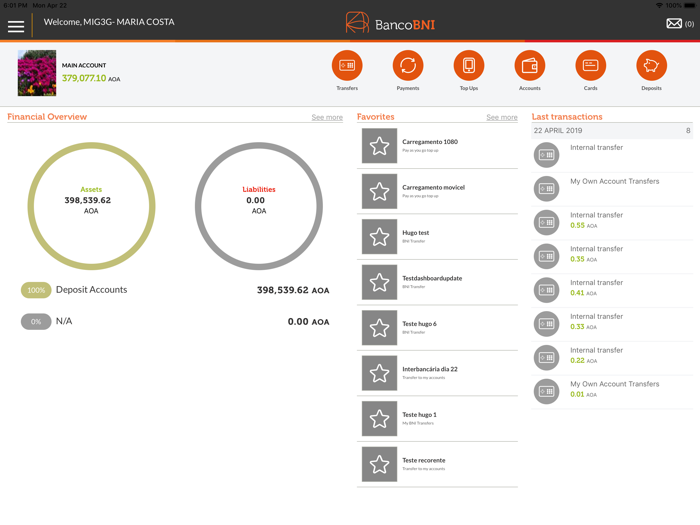Open the messages envelope icon

pyautogui.click(x=674, y=24)
